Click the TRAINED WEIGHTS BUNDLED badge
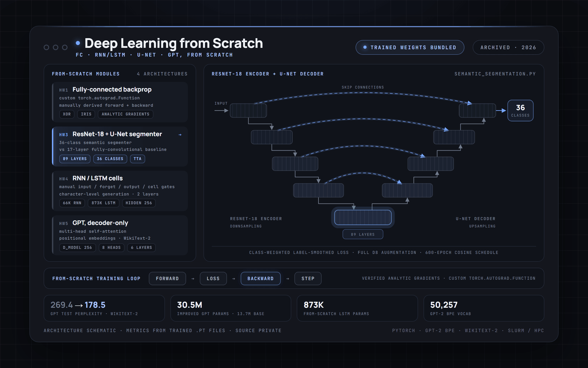The width and height of the screenshot is (588, 368). pos(410,47)
